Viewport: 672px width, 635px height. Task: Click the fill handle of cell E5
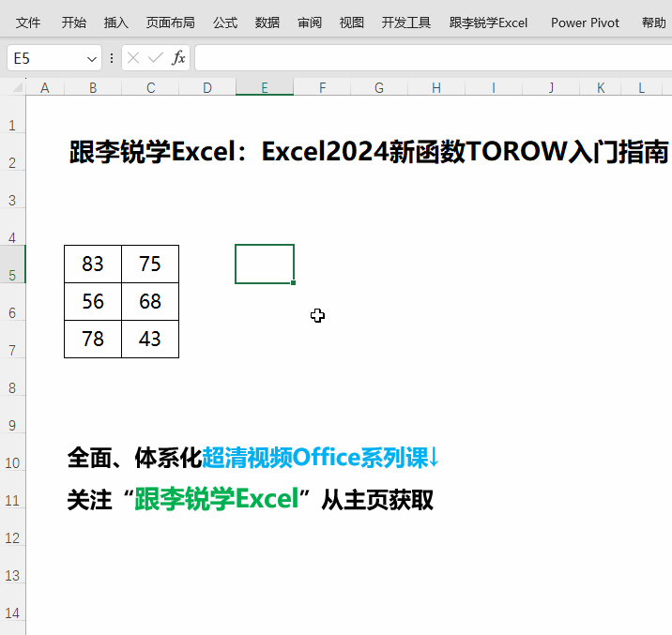pos(293,282)
